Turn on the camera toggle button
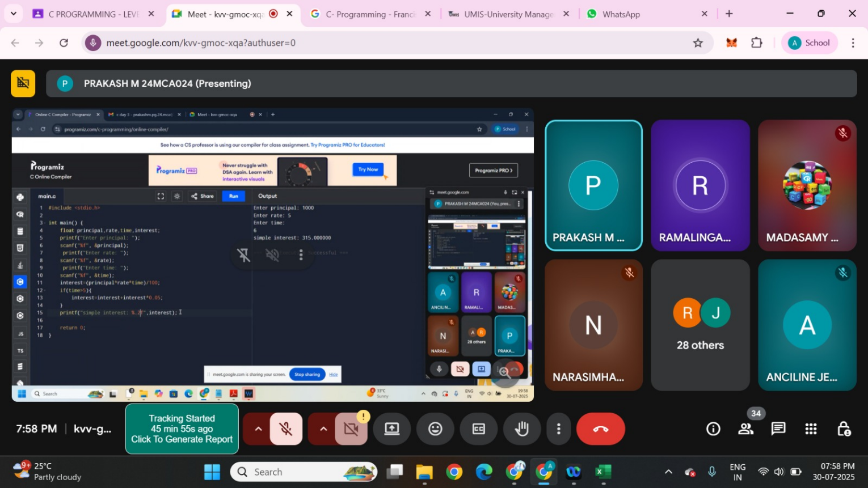The image size is (868, 488). tap(351, 429)
